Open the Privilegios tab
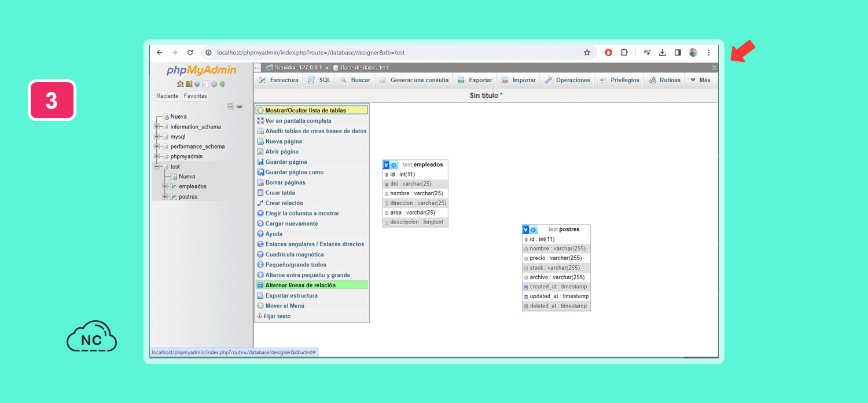The image size is (868, 403). click(619, 80)
